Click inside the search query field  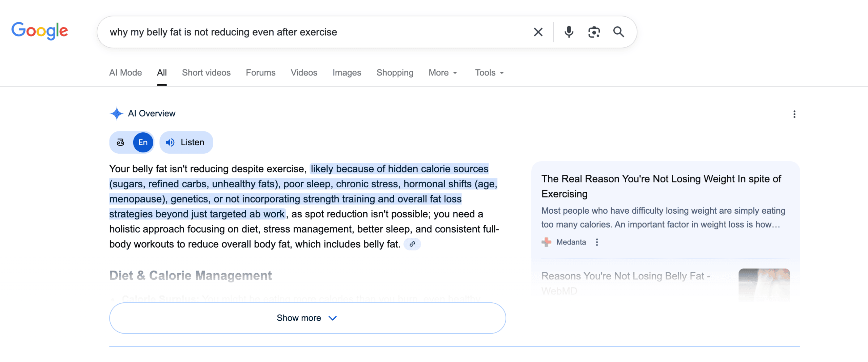(x=305, y=32)
